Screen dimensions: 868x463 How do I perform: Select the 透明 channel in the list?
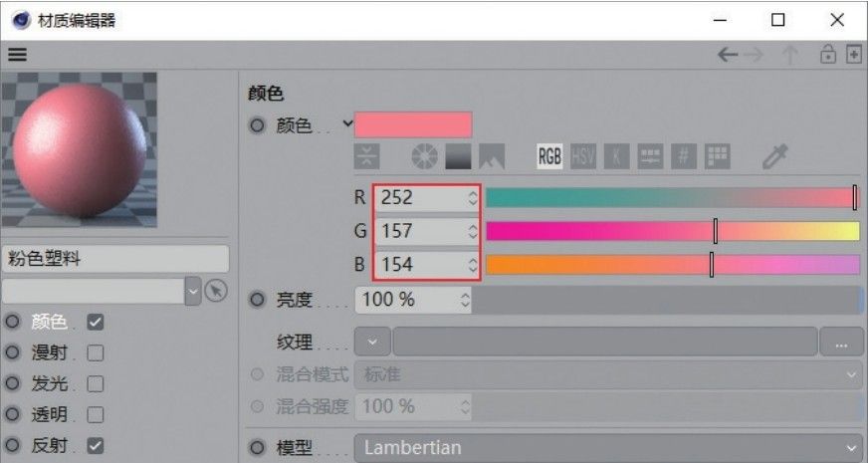49,414
